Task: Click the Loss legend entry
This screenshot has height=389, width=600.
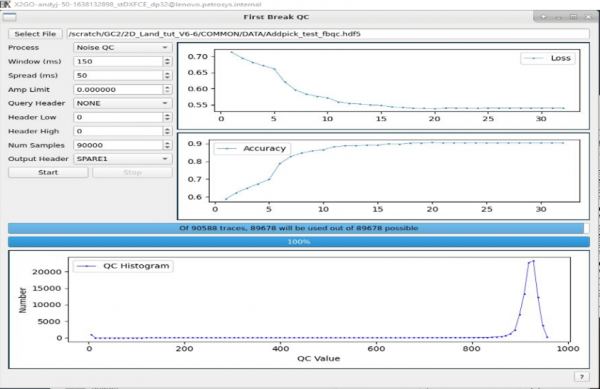Action: (x=548, y=58)
